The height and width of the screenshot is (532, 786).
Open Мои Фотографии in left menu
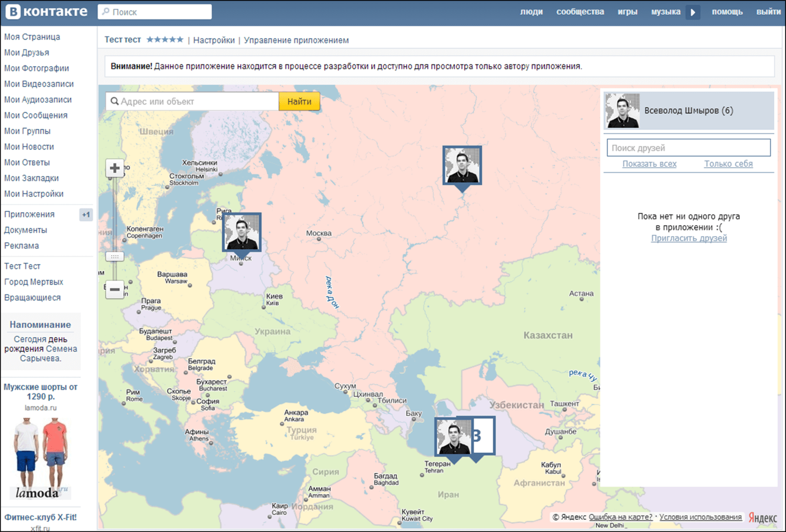tap(36, 68)
